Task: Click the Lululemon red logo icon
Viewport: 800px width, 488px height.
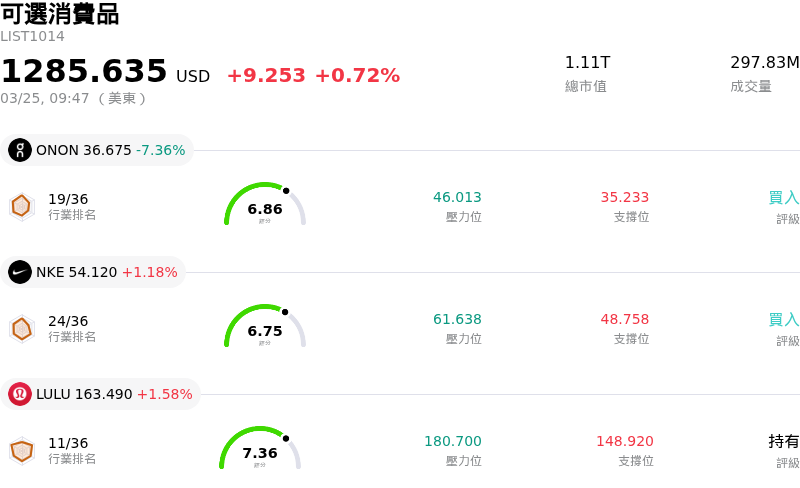Action: (20, 394)
